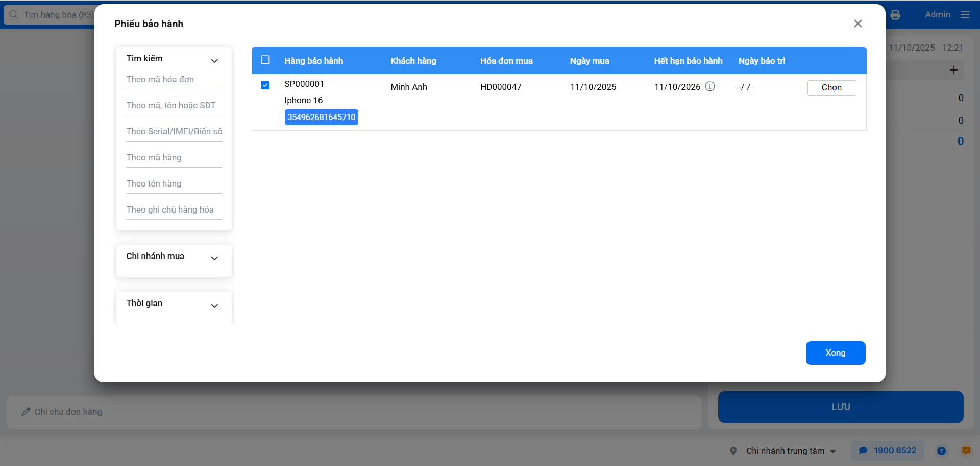980x466 pixels.
Task: Toggle the select-all checkbox in table header
Action: coord(265,60)
